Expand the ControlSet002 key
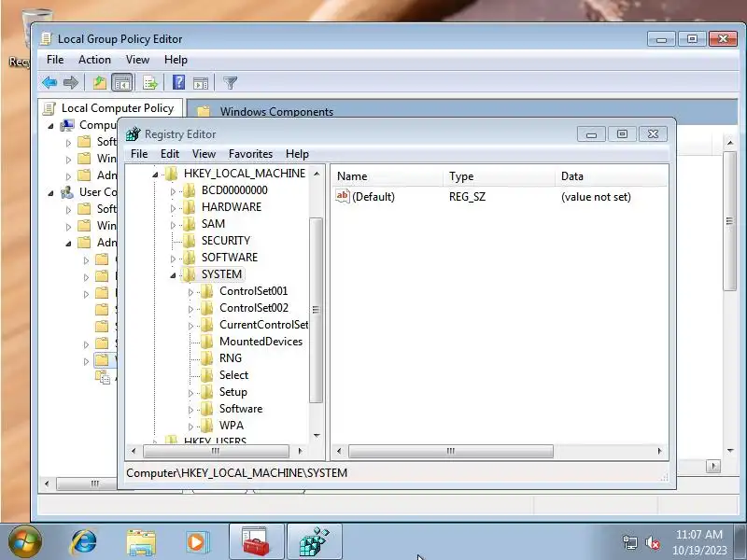Image resolution: width=747 pixels, height=560 pixels. [190, 309]
